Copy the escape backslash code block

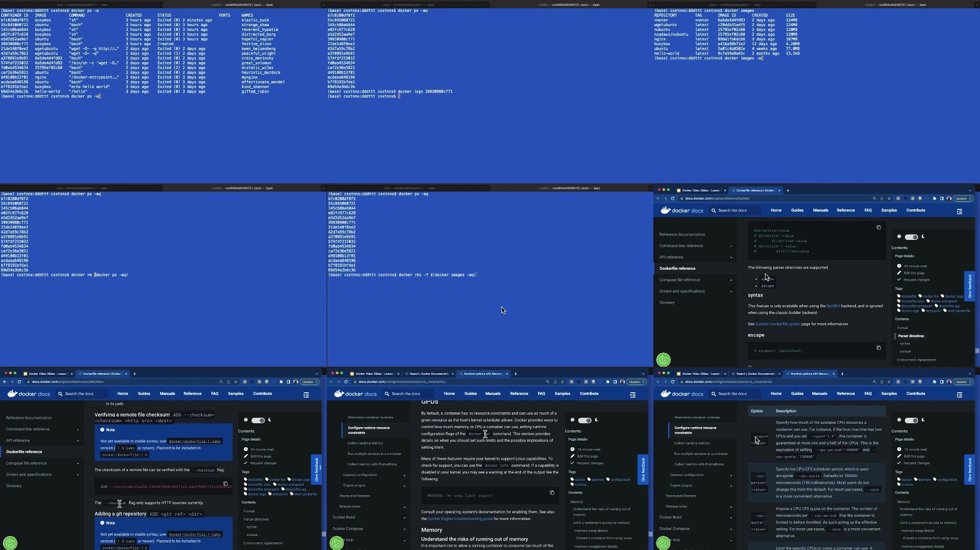pyautogui.click(x=879, y=348)
